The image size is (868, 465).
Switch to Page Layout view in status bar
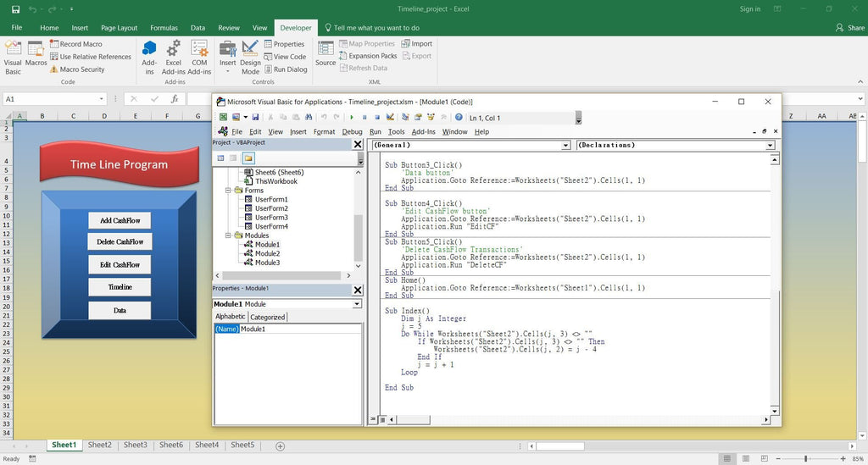746,459
